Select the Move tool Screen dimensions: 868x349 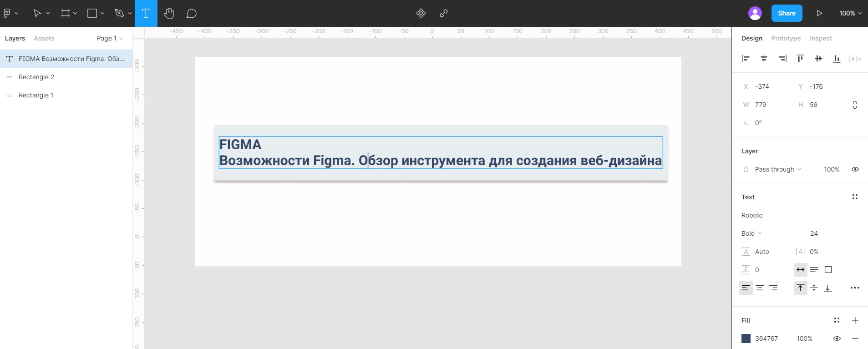[37, 13]
